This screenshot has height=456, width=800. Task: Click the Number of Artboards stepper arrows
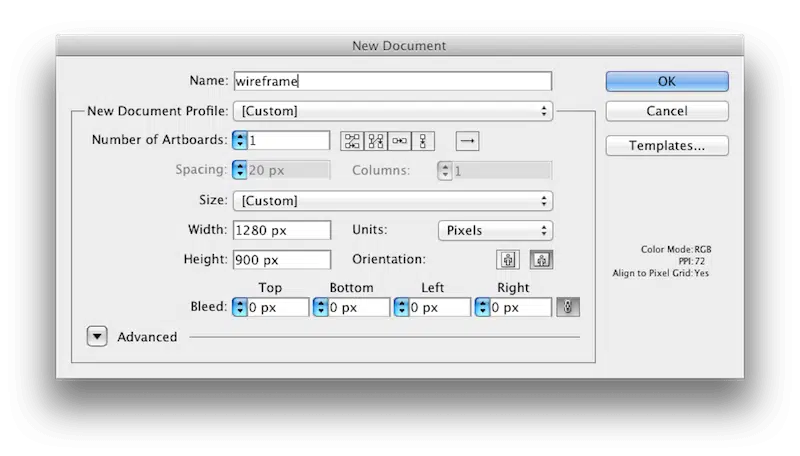[x=240, y=141]
